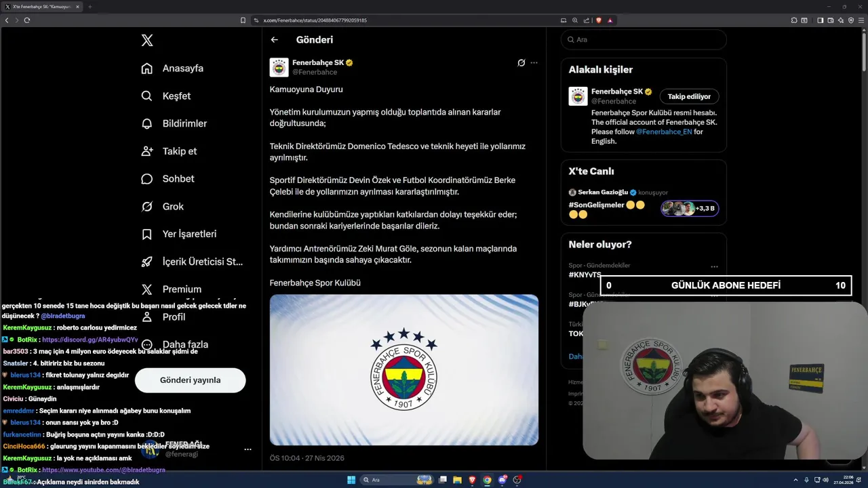Click the bookmark icon beside the address bar
This screenshot has width=868, height=488.
point(243,20)
